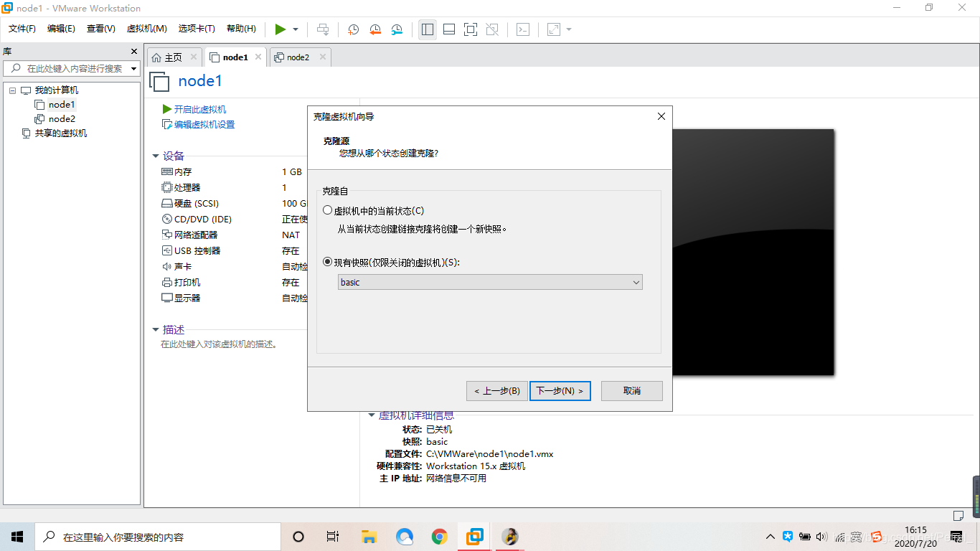
Task: Click the full screen mode icon
Action: pos(471,29)
